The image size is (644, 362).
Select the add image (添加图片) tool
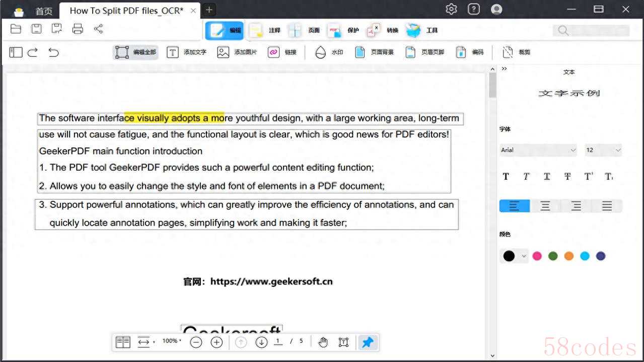coord(223,52)
